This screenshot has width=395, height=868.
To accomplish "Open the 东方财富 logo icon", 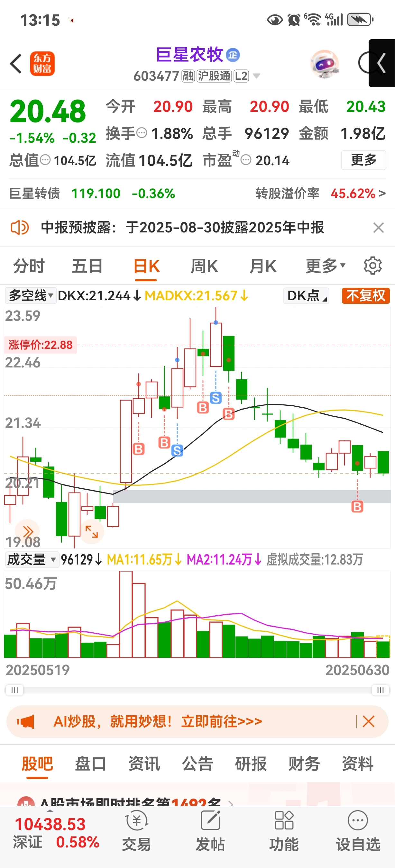I will coord(42,63).
